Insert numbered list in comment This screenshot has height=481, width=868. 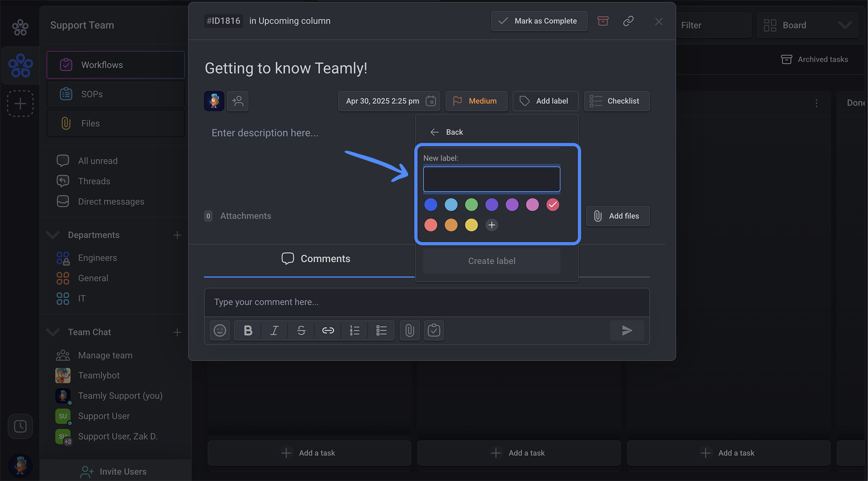click(354, 330)
